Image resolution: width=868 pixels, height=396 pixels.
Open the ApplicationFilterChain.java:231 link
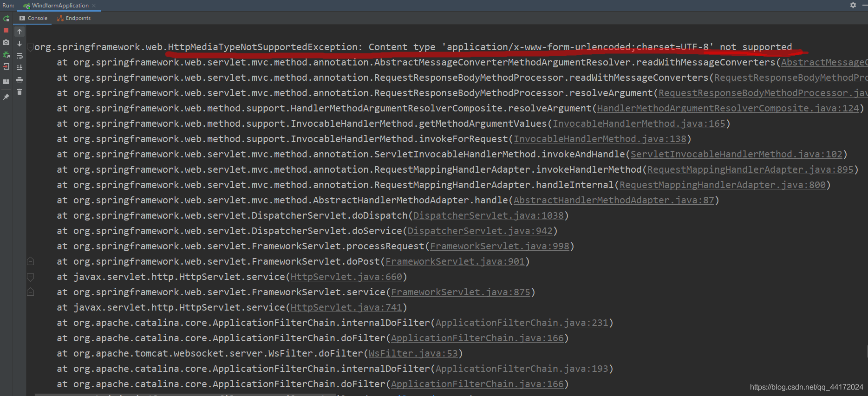point(522,323)
